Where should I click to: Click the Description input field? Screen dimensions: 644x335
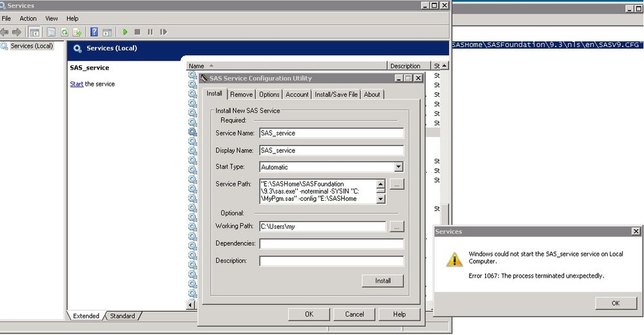pyautogui.click(x=331, y=261)
